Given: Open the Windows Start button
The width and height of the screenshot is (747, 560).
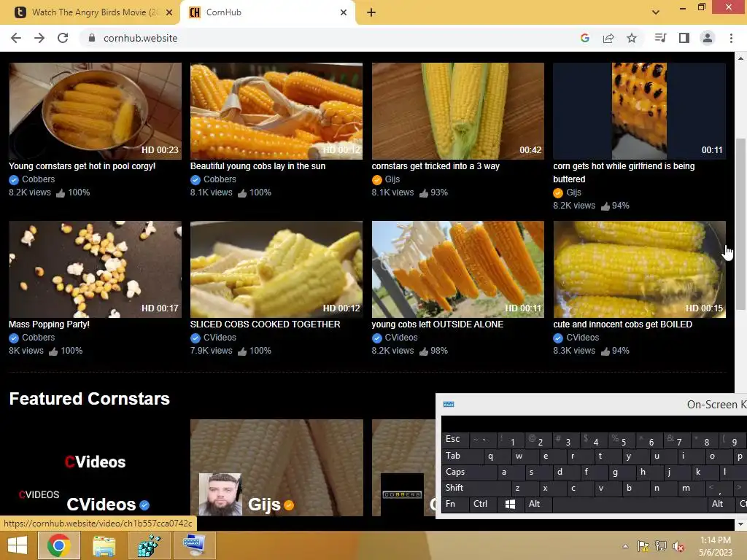Looking at the screenshot, I should tap(18, 545).
